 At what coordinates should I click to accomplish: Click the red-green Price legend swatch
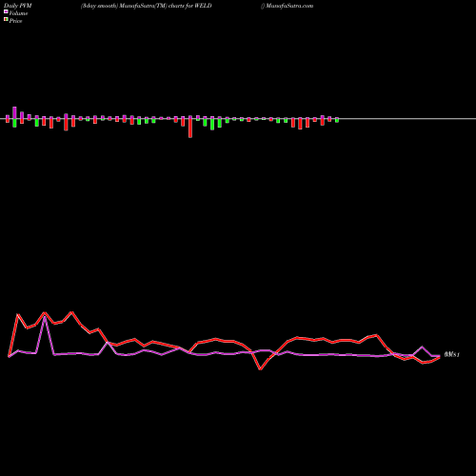pos(6,20)
